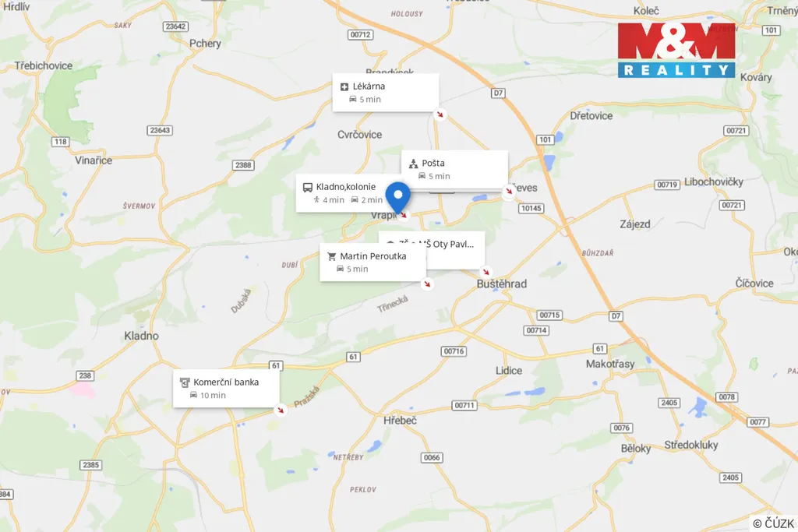Open the Martin Peroutka shop card
Image resolution: width=798 pixels, height=532 pixels.
[373, 262]
